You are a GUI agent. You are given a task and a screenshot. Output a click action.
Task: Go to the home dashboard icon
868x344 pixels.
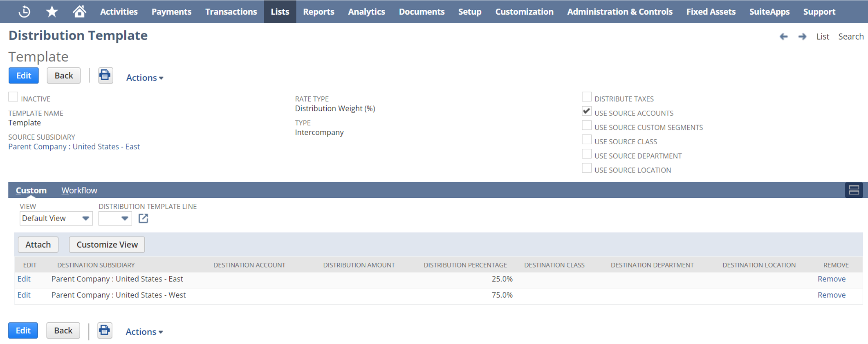click(x=79, y=11)
